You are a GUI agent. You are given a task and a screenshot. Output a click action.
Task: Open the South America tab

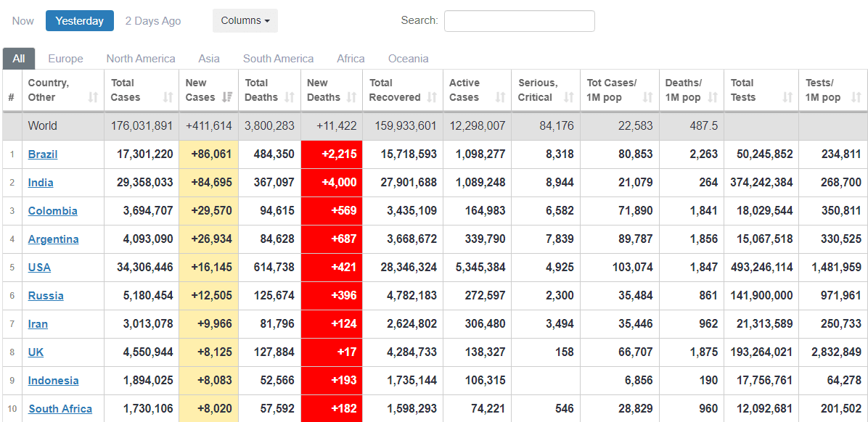278,59
